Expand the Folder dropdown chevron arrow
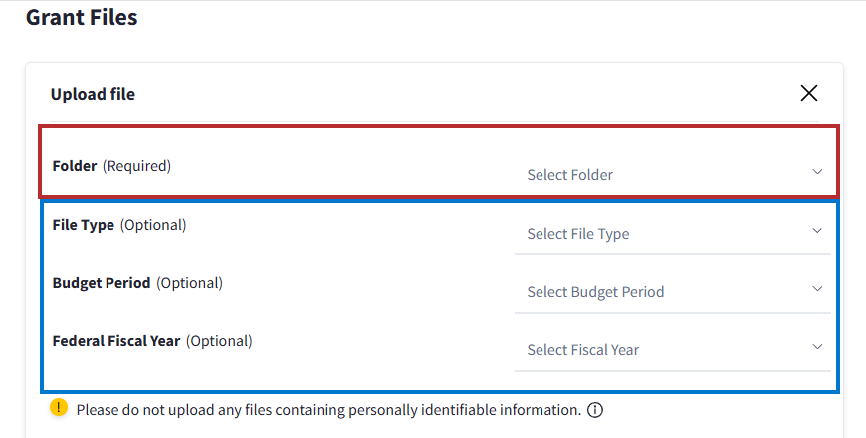The width and height of the screenshot is (866, 438). click(817, 172)
